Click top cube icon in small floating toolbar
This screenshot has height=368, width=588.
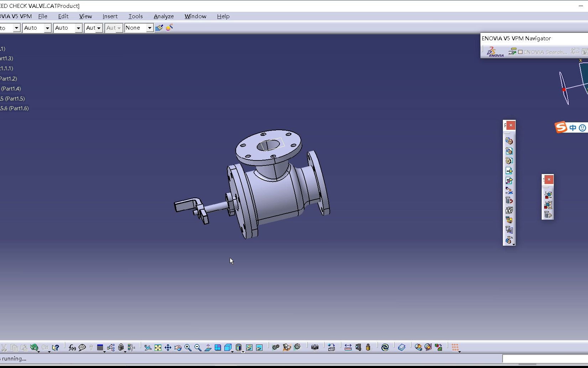(x=548, y=195)
